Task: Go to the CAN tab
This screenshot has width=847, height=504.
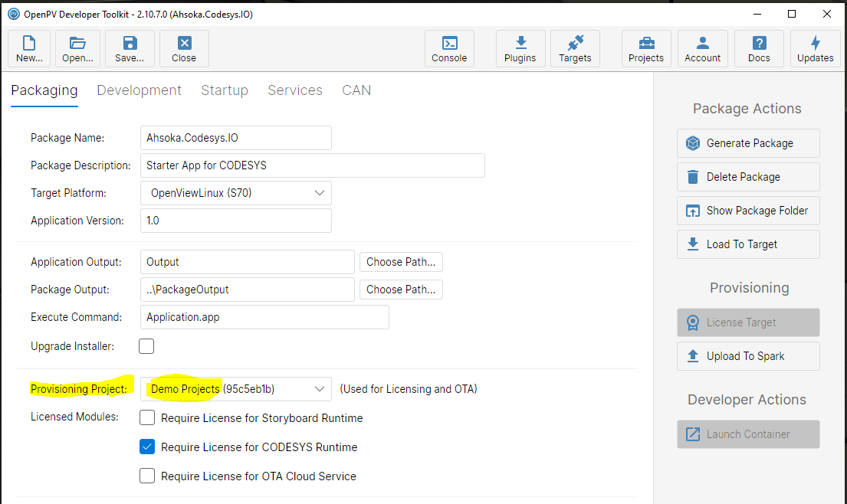Action: 356,90
